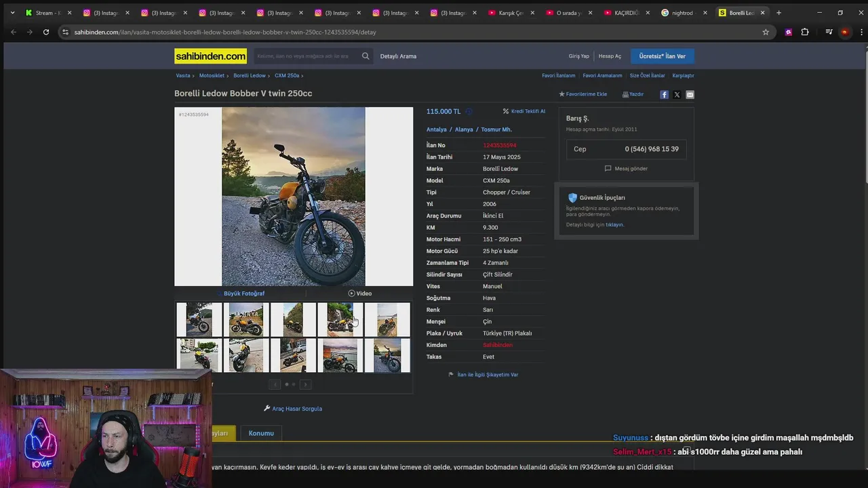The image size is (868, 488).
Task: Click the Güvenlik İpuçları shield icon
Action: (572, 198)
